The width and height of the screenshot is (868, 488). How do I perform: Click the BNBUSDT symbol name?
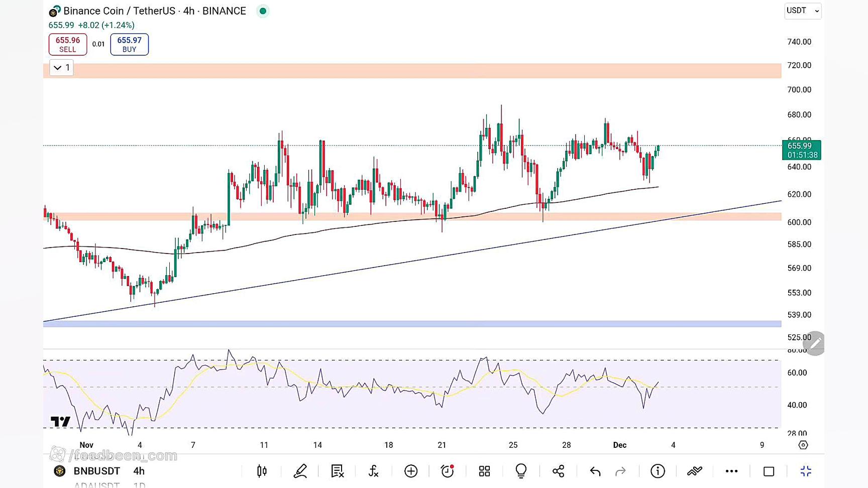97,471
